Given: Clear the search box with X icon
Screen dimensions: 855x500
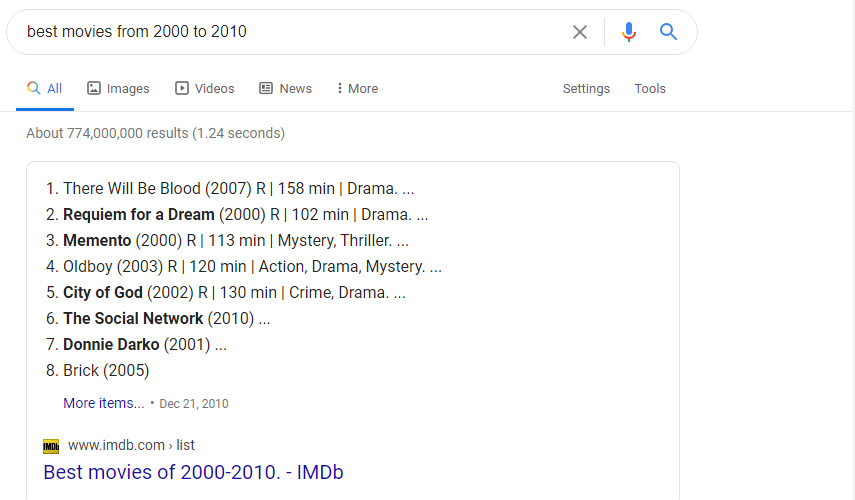Looking at the screenshot, I should tap(580, 32).
